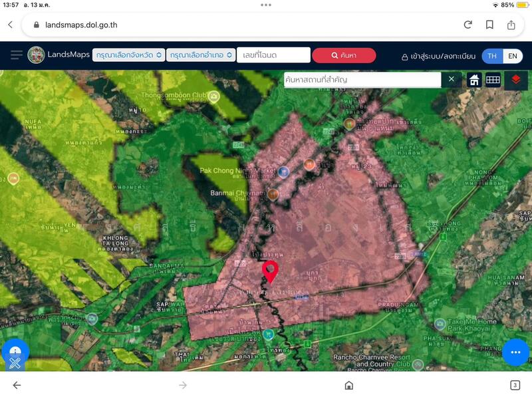Open the blue three-dots floating button
Image resolution: width=532 pixels, height=399 pixels.
pos(515,352)
